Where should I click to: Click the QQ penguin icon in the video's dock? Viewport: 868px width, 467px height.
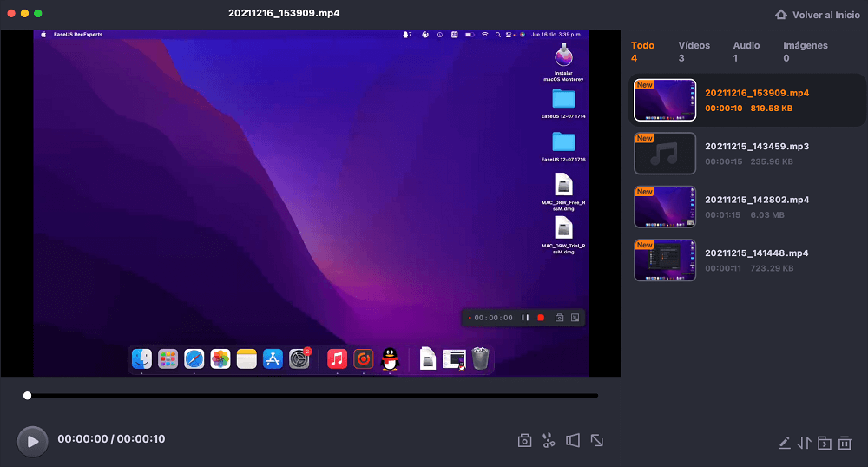coord(390,359)
